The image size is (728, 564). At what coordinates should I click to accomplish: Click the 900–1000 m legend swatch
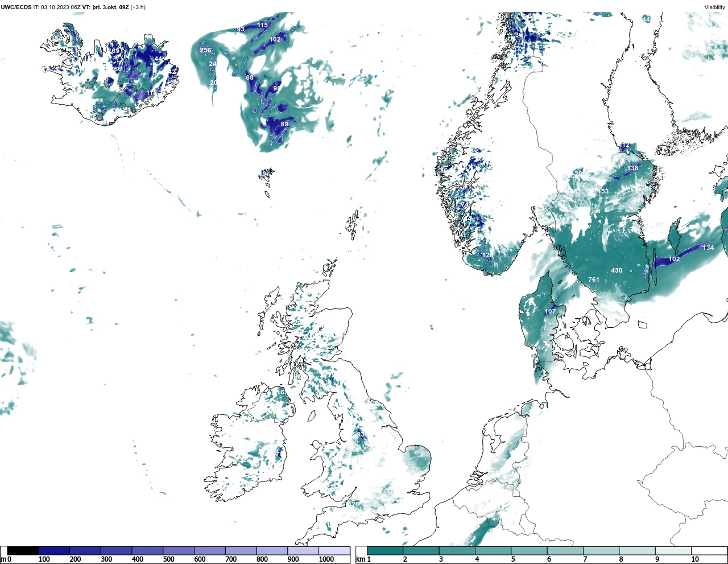click(303, 550)
